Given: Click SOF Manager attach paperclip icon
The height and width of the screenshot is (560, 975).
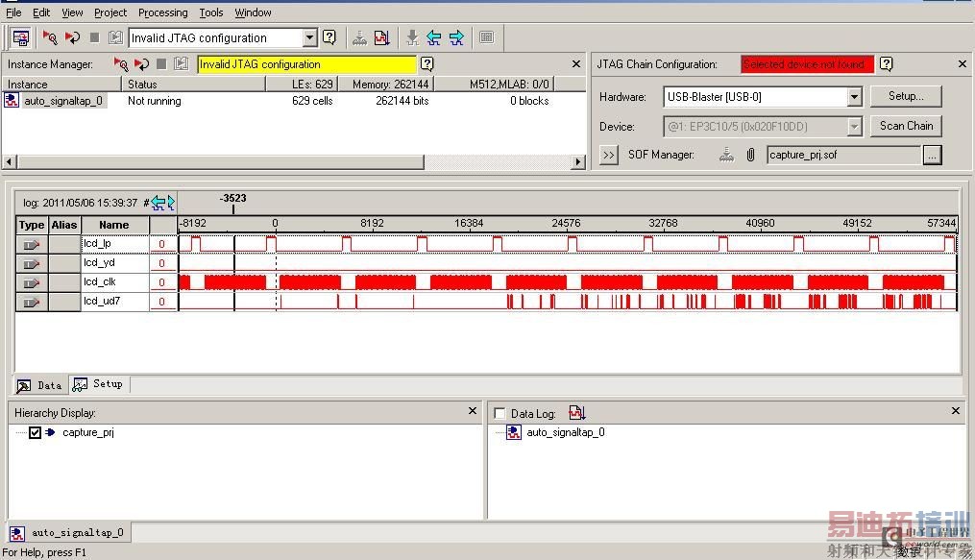Looking at the screenshot, I should (x=750, y=156).
